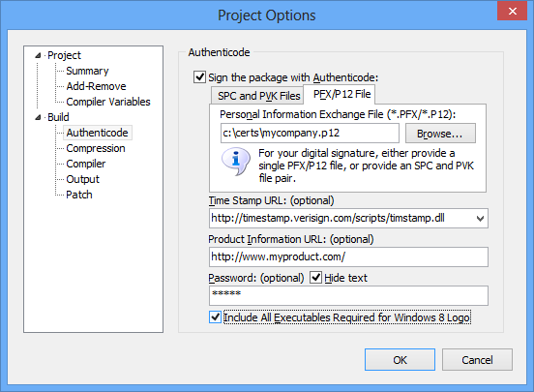Disable Include All Executables for Windows 8 Logo
534x392 pixels.
215,317
